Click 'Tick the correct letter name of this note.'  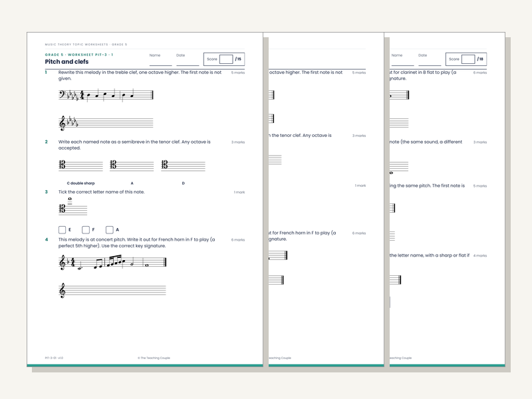(x=102, y=192)
